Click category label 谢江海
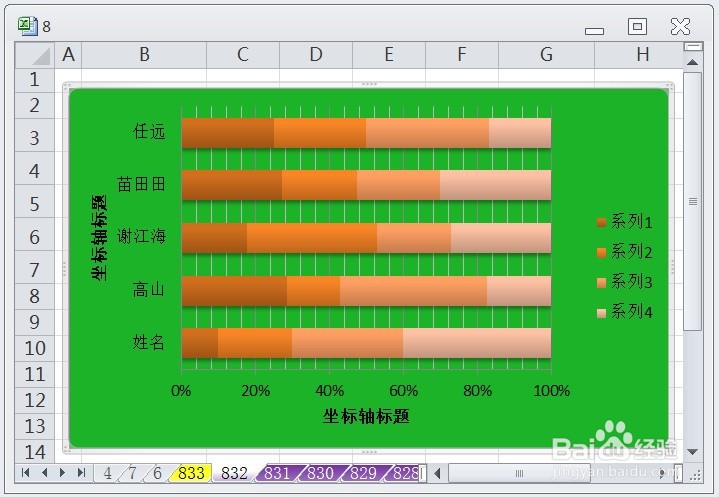Image resolution: width=719 pixels, height=497 pixels. pyautogui.click(x=141, y=237)
